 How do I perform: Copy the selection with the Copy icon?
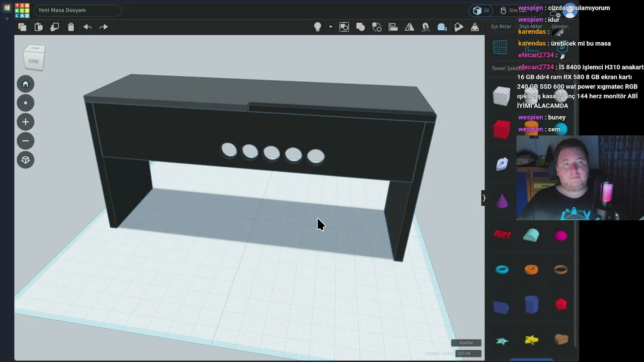(x=22, y=27)
